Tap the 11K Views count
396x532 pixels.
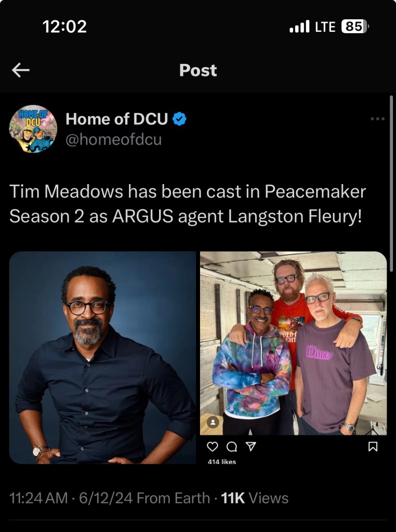[x=255, y=498]
